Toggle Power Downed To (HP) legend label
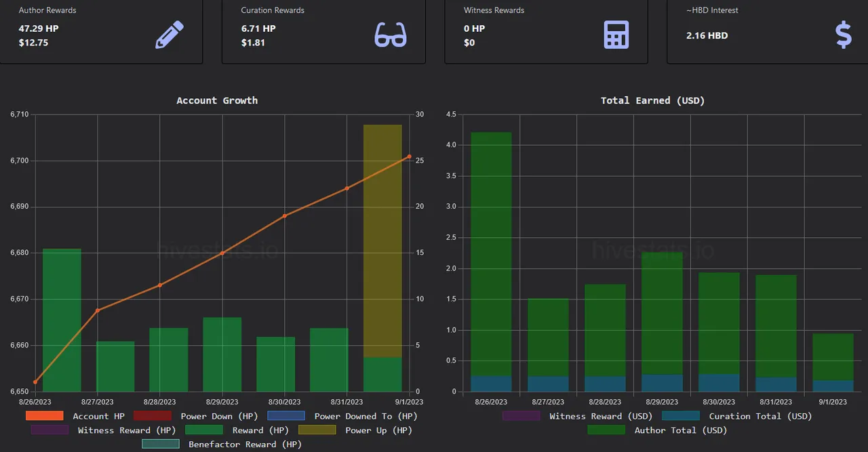 coord(366,416)
